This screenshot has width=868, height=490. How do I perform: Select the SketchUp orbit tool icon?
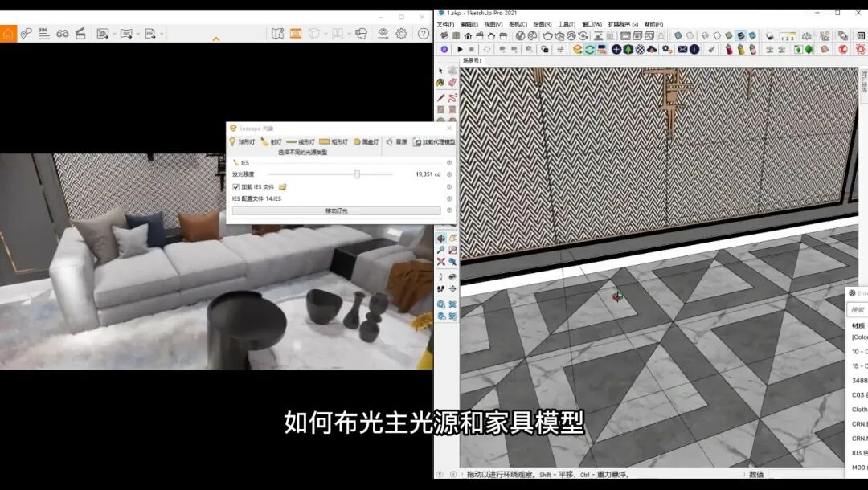pyautogui.click(x=440, y=239)
